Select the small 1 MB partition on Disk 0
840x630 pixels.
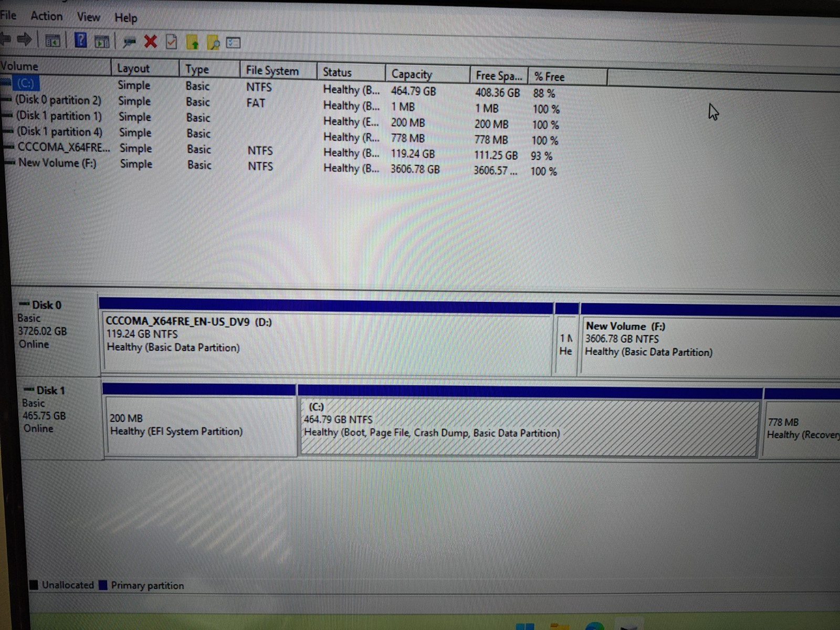coord(566,340)
